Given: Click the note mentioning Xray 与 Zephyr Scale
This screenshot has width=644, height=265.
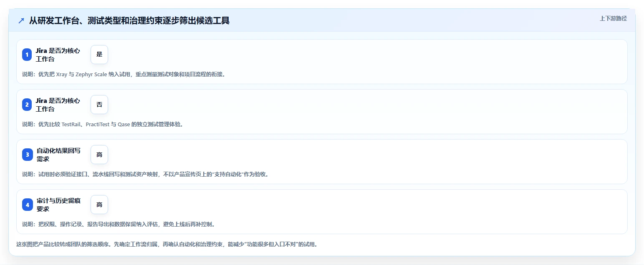Looking at the screenshot, I should click(124, 74).
